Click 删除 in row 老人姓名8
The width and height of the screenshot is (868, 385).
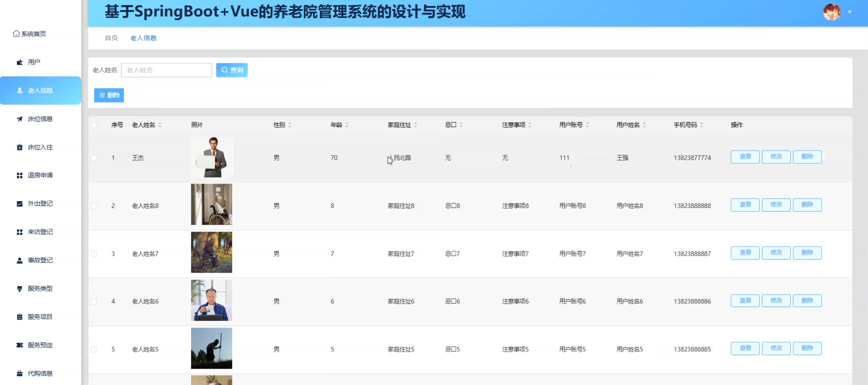(807, 205)
